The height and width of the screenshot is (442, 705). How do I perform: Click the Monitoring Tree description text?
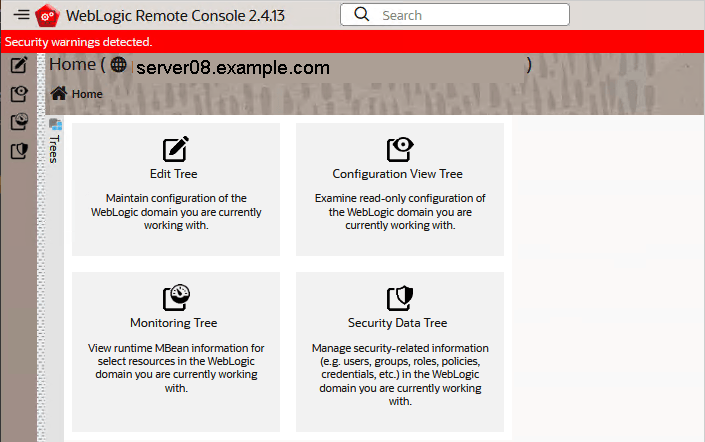(x=176, y=368)
